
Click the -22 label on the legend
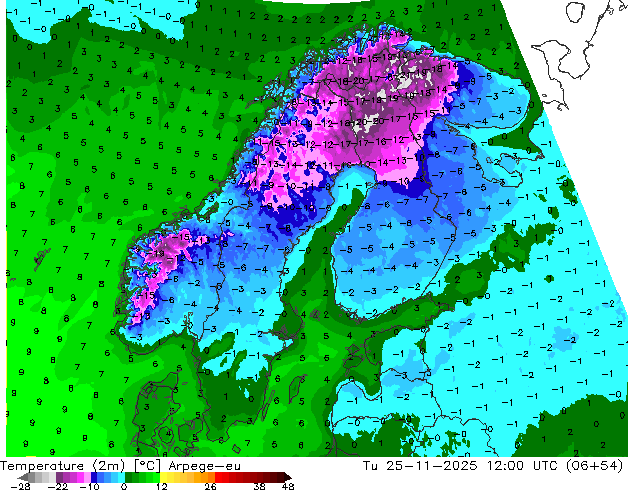tap(57, 486)
